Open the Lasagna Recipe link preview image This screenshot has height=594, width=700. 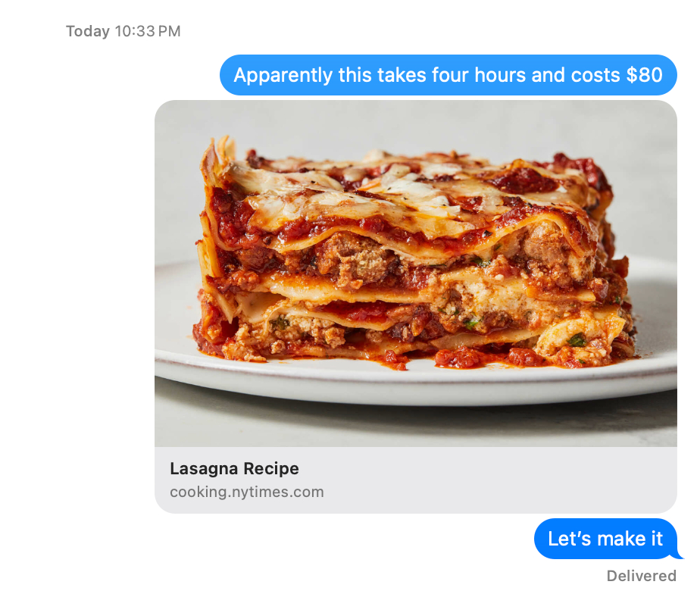pos(416,274)
